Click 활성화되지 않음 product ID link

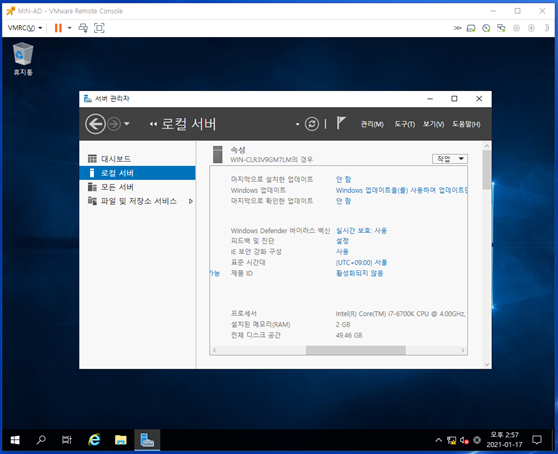(359, 273)
